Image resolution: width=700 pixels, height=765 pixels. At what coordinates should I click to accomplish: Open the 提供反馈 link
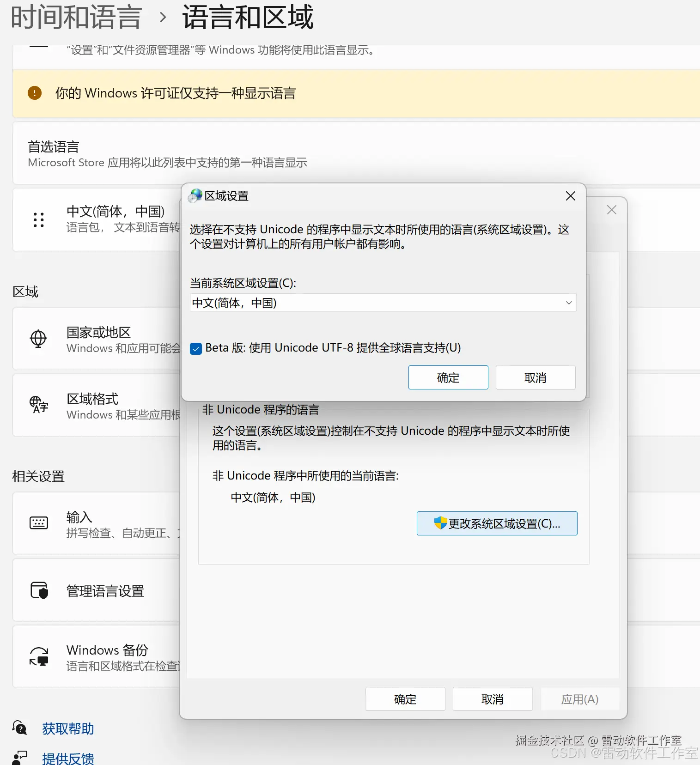(68, 758)
